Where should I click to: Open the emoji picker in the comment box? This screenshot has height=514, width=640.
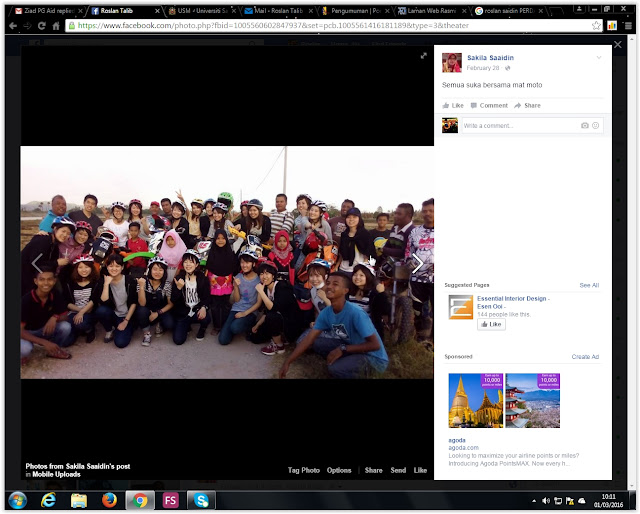pos(596,125)
